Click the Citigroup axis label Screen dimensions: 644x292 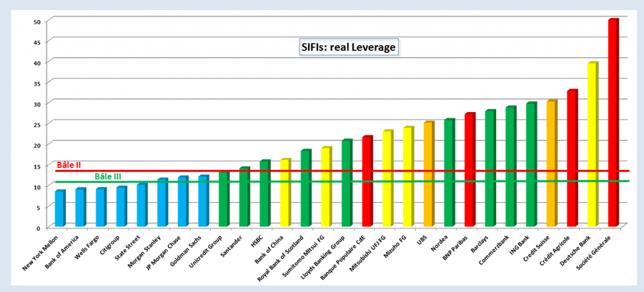111,245
